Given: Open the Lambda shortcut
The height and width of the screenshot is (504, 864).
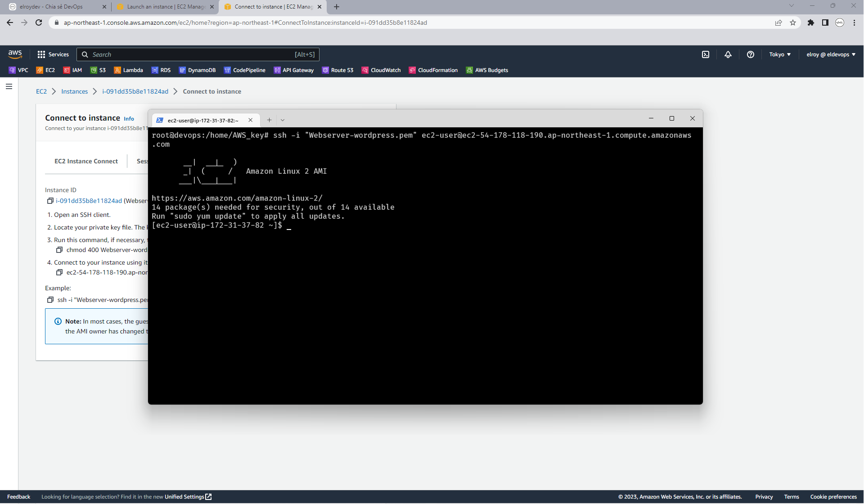Looking at the screenshot, I should coord(129,70).
